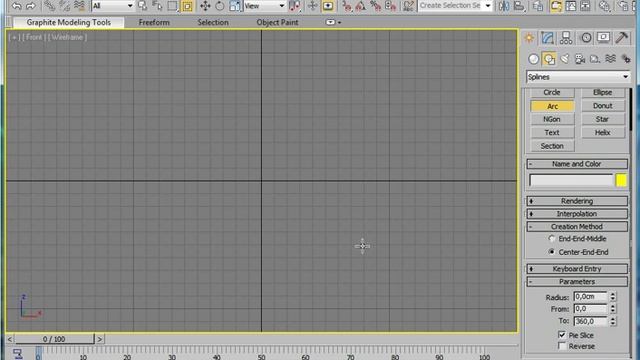Uncheck the Pie Slice checkbox

coord(562,335)
